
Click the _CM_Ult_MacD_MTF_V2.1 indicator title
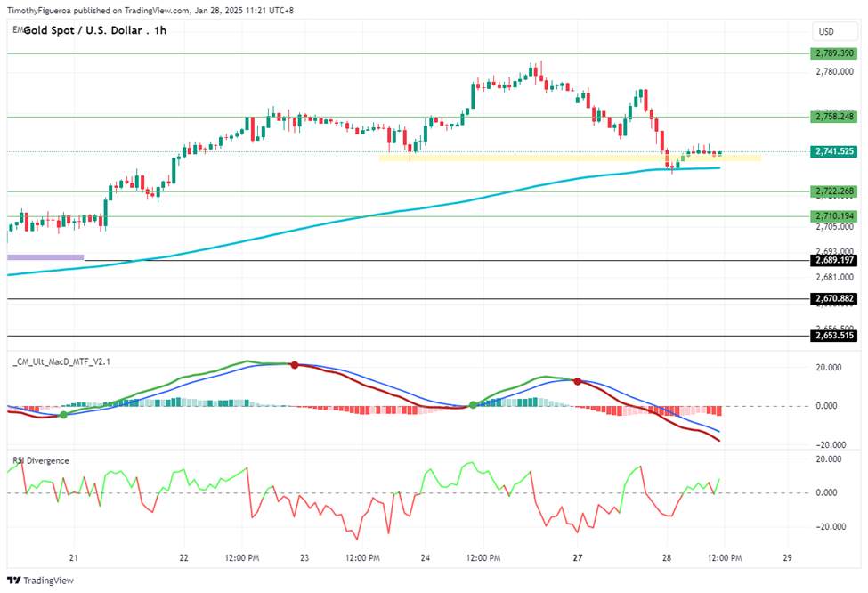tap(61, 361)
